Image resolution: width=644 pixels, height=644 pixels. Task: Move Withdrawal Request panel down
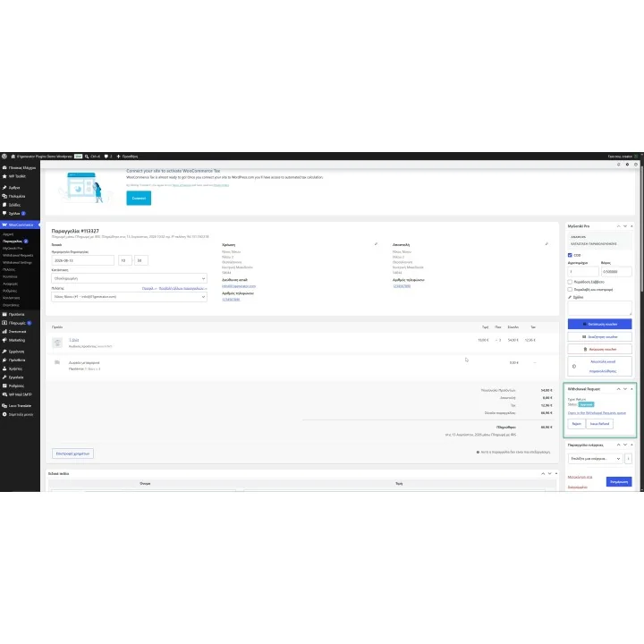click(x=625, y=389)
